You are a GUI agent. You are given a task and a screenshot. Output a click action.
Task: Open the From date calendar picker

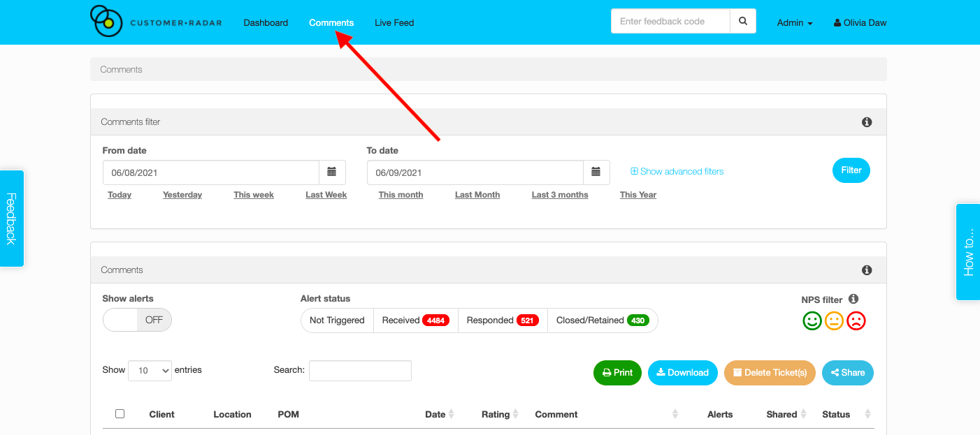[x=332, y=172]
